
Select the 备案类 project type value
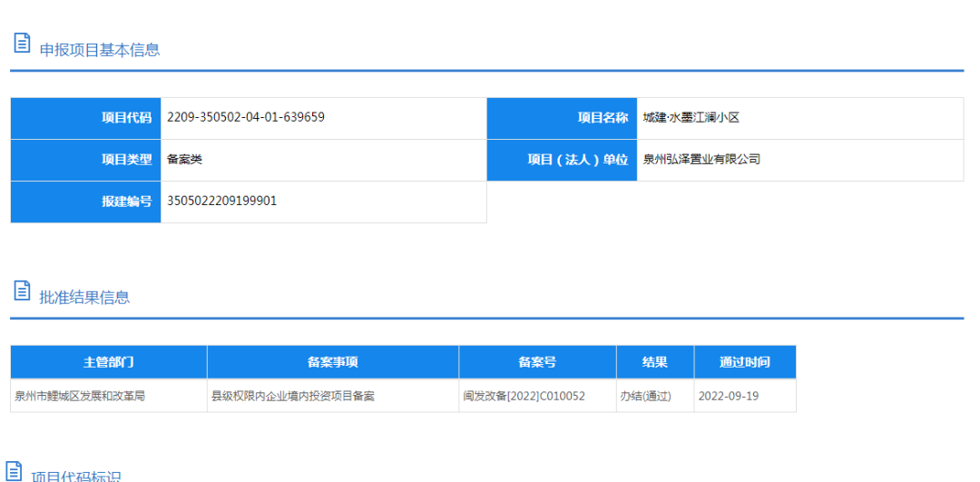184,160
